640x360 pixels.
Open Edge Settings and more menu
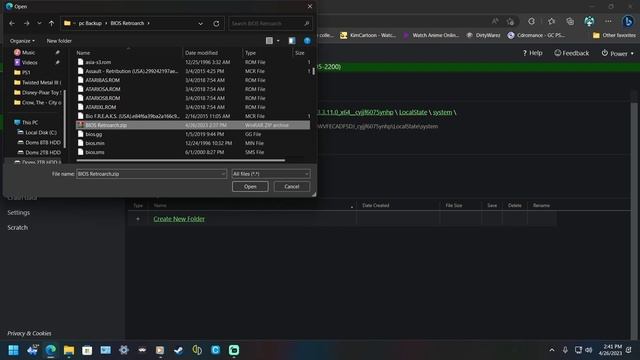(608, 21)
